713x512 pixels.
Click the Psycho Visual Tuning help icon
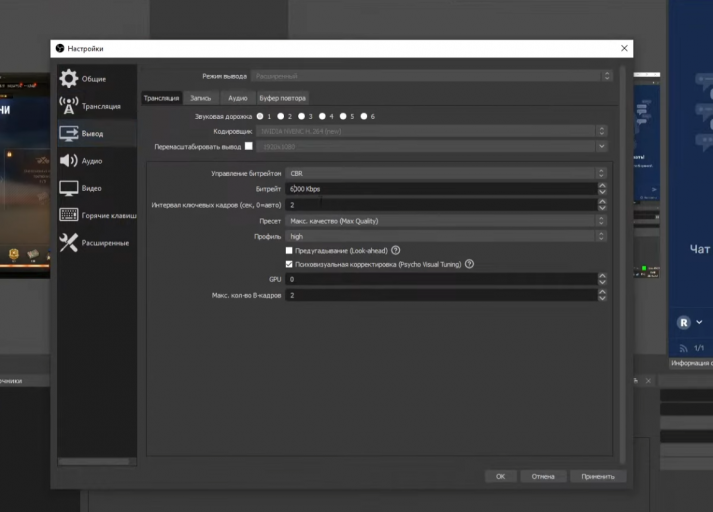click(x=469, y=264)
